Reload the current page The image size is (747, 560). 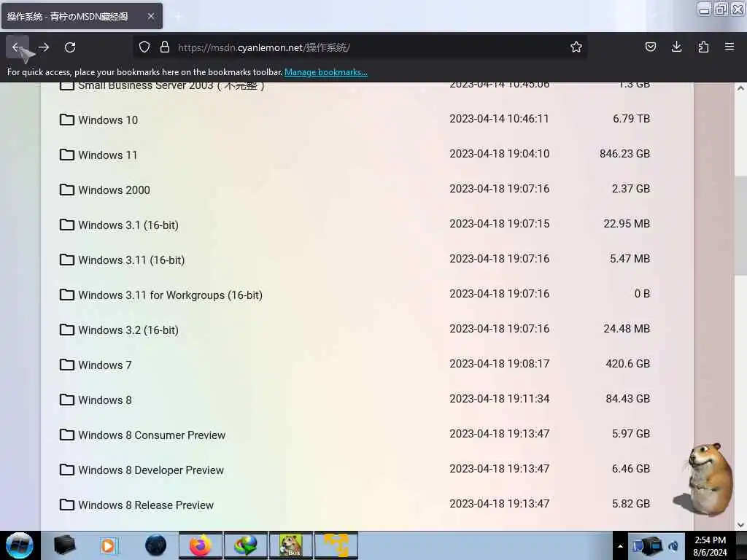click(x=70, y=47)
